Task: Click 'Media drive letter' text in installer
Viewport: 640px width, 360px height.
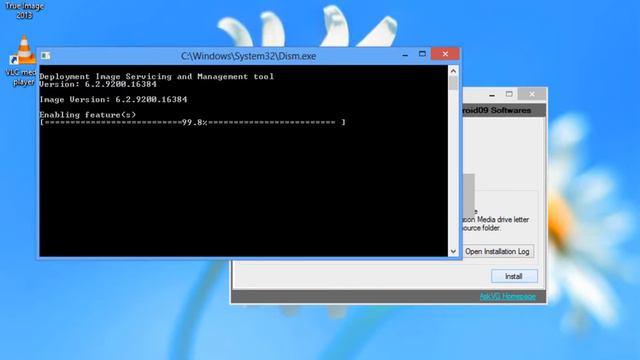Action: (503, 220)
